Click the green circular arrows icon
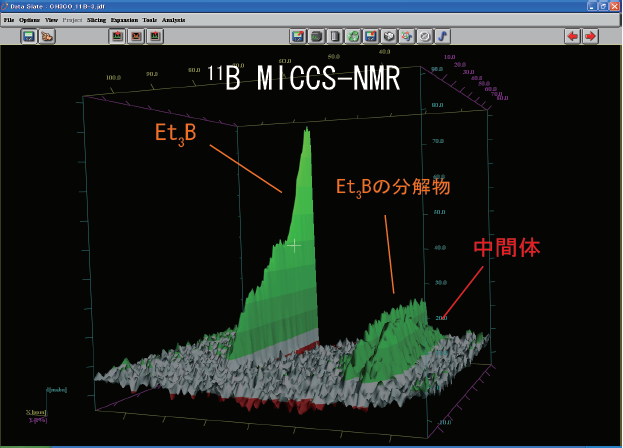 352,36
